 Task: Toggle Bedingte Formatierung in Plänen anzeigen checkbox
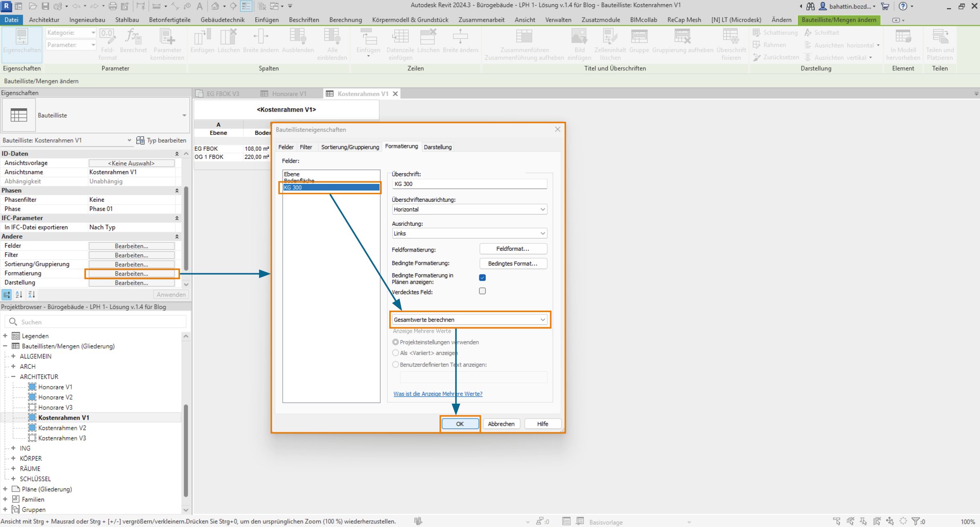482,277
